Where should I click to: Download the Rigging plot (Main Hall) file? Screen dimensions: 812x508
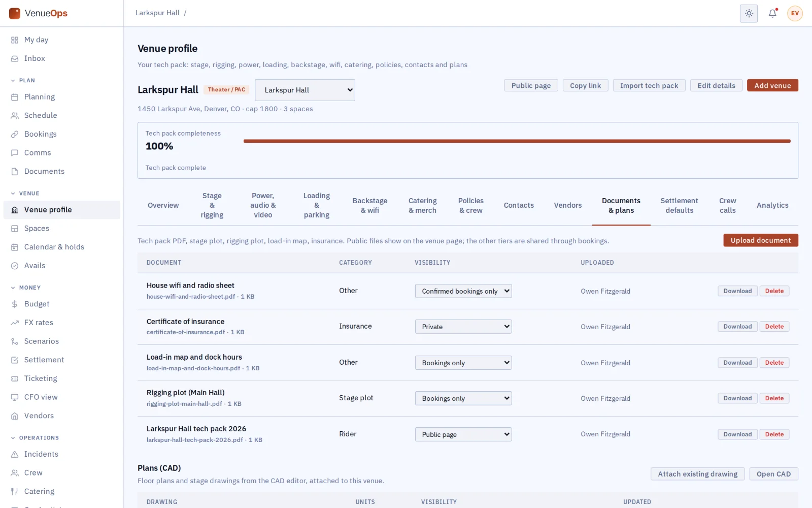pyautogui.click(x=737, y=398)
